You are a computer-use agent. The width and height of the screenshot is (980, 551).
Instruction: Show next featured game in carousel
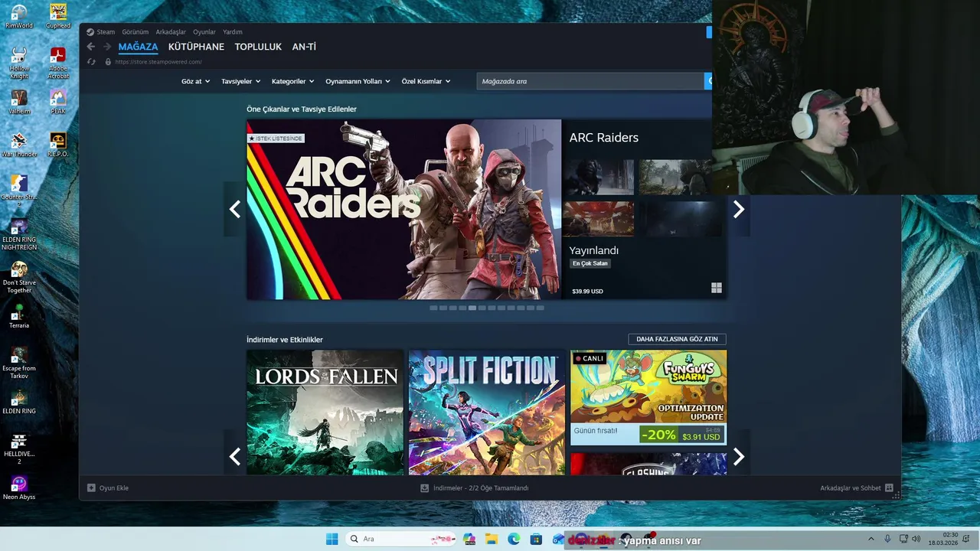[x=738, y=209]
